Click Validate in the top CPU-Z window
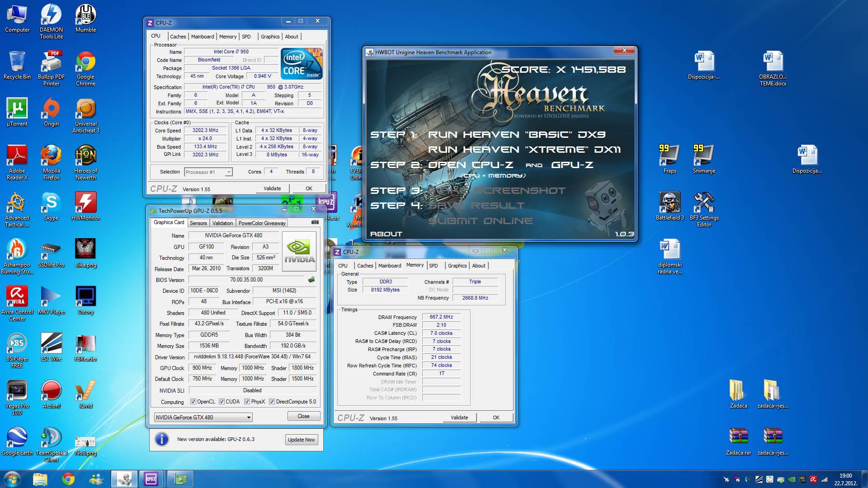 [272, 188]
